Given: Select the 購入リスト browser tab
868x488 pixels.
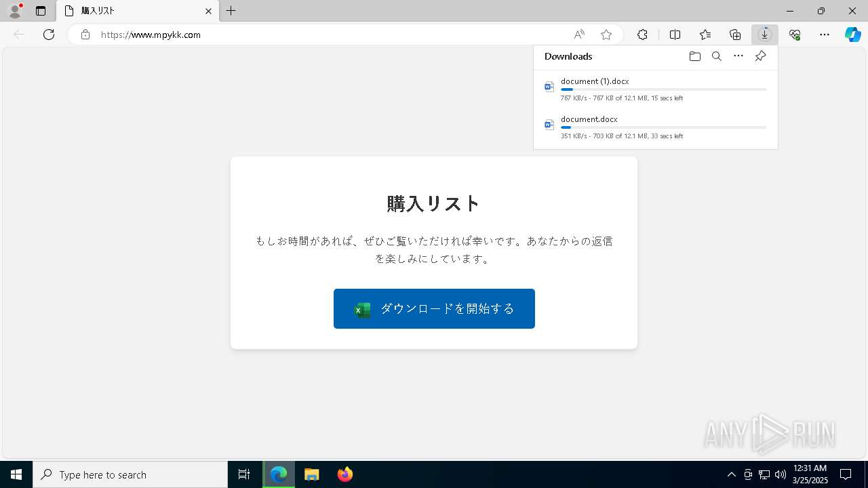Looking at the screenshot, I should coord(138,11).
